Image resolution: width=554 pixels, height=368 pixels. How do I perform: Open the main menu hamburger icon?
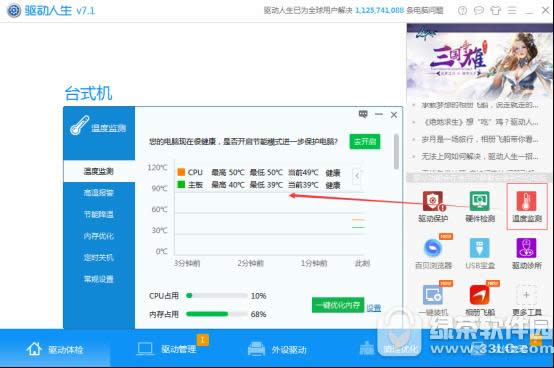512,11
